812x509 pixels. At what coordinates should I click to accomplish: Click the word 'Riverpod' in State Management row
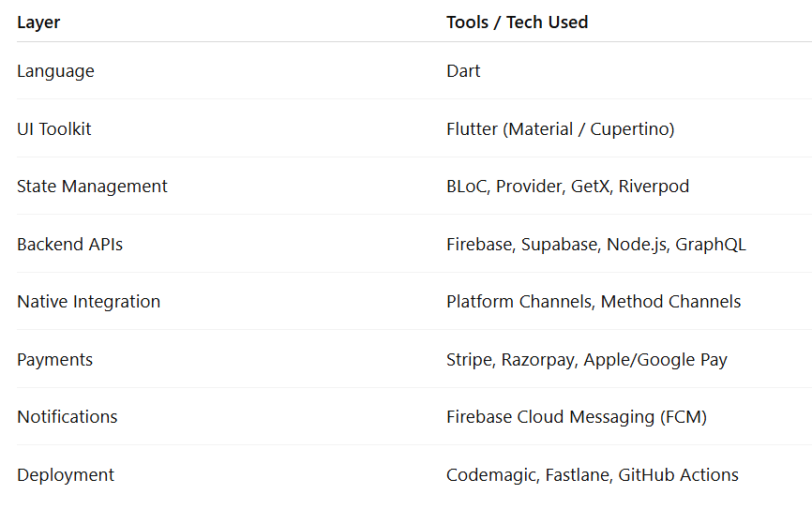(654, 186)
